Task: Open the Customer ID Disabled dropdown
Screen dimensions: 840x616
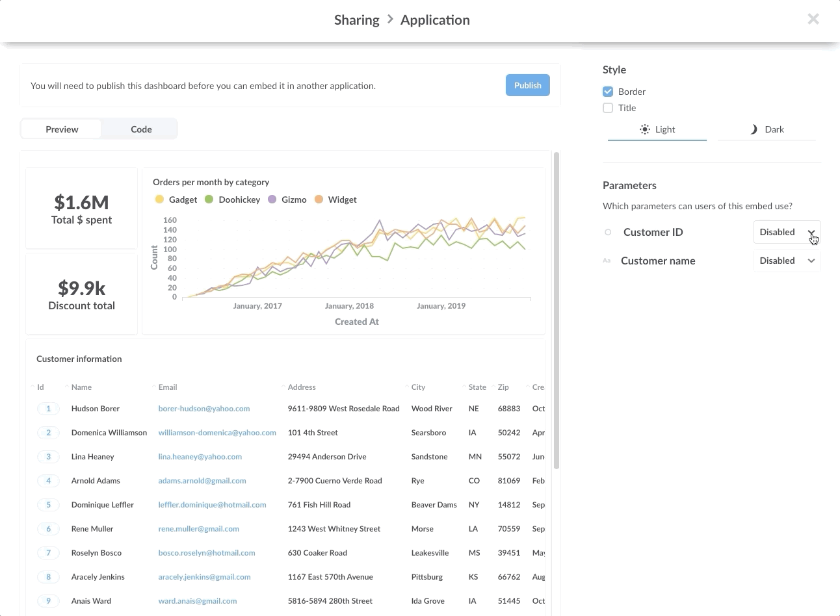Action: [x=787, y=232]
